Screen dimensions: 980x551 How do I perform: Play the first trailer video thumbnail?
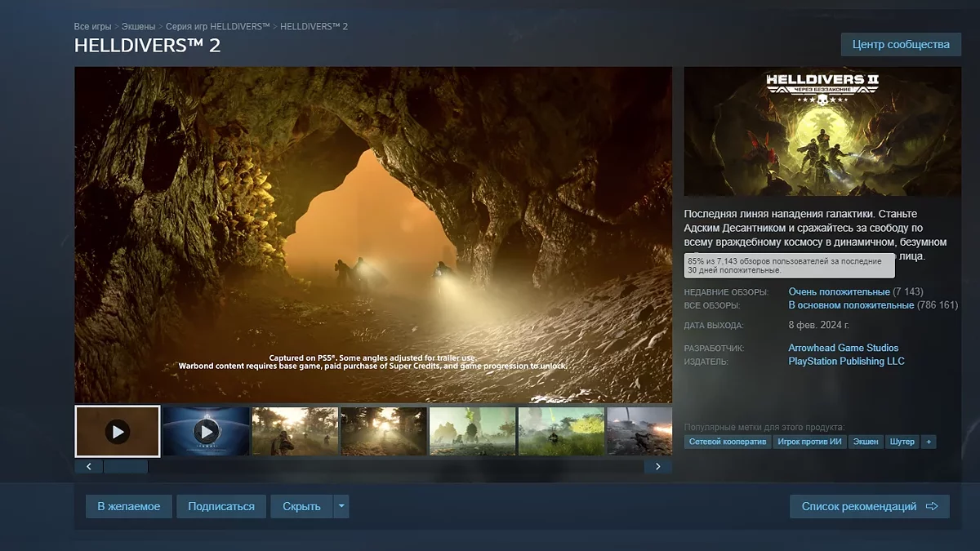point(118,431)
